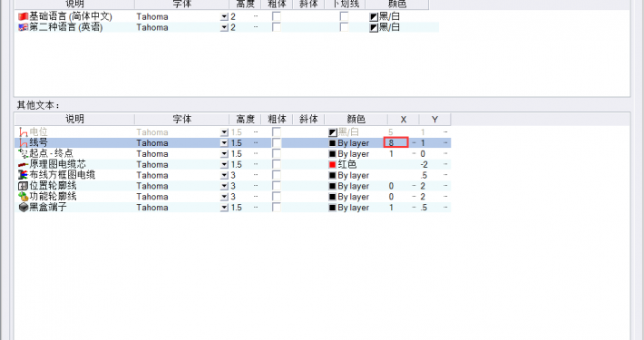
Task: Select the 第二种语言 (英语) row label
Action: (x=66, y=27)
